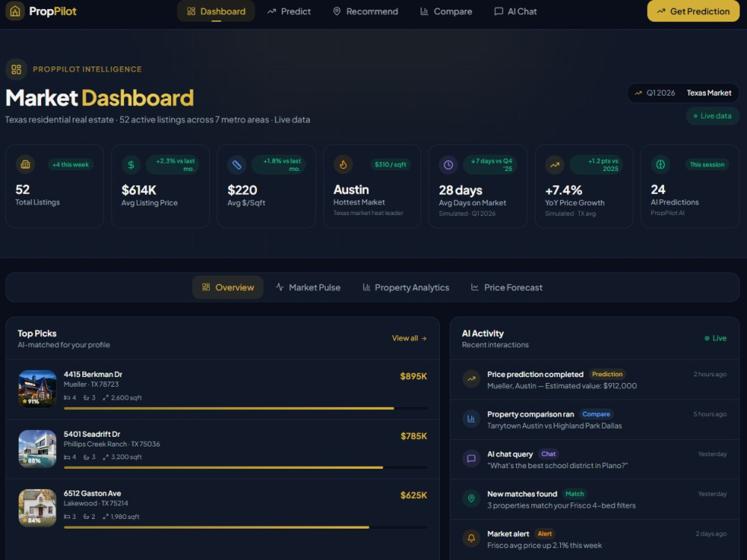Click the match score bar for 4415 Berkman Dr
This screenshot has height=560, width=747.
coord(245,408)
